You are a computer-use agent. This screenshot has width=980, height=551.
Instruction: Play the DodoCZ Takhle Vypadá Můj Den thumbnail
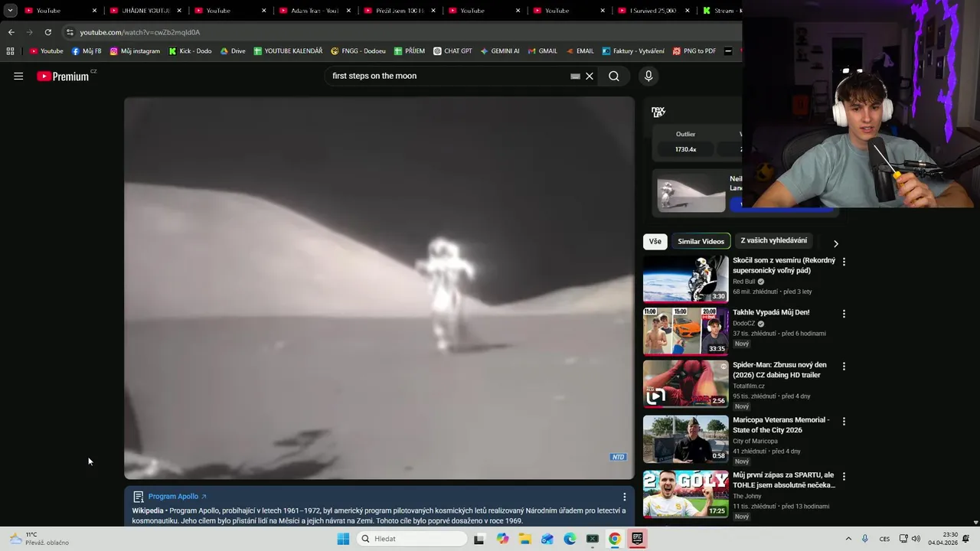685,331
